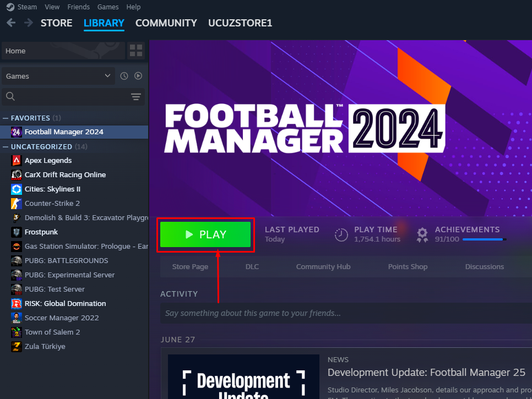This screenshot has width=532, height=399.
Task: Click the RISK: Global Domination icon
Action: (x=17, y=304)
